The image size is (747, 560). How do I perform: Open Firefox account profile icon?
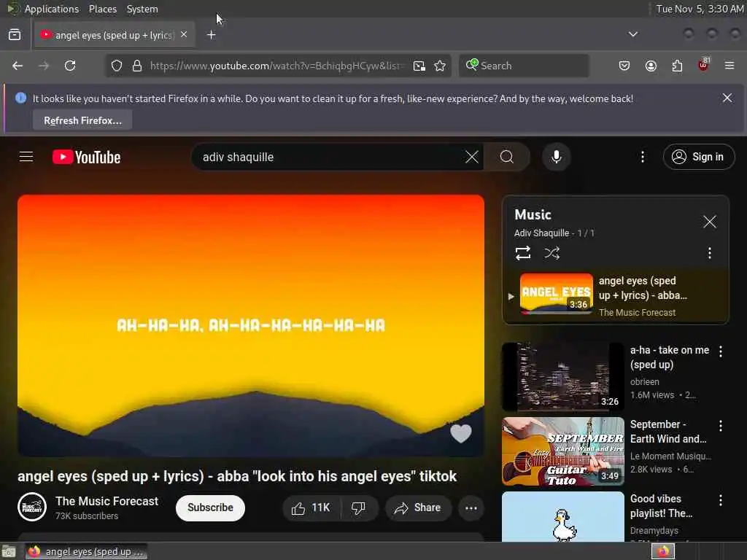pyautogui.click(x=651, y=66)
